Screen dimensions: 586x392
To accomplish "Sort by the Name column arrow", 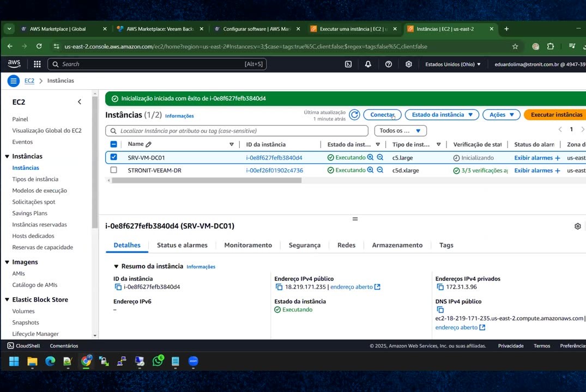I will pyautogui.click(x=232, y=144).
